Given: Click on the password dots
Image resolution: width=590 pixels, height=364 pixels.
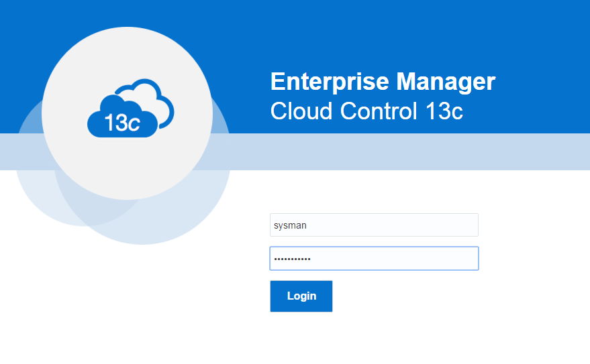Looking at the screenshot, I should click(x=292, y=259).
